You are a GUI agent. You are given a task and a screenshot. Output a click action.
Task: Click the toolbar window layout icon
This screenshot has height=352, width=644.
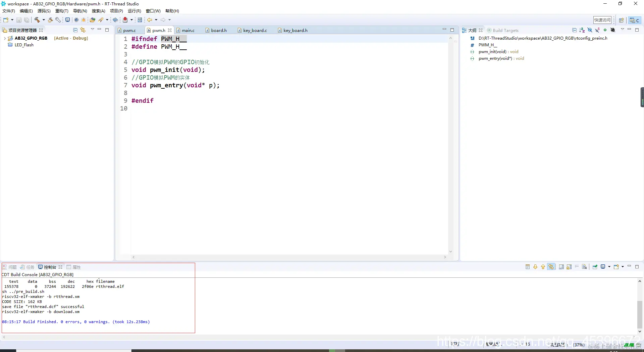pyautogui.click(x=140, y=20)
